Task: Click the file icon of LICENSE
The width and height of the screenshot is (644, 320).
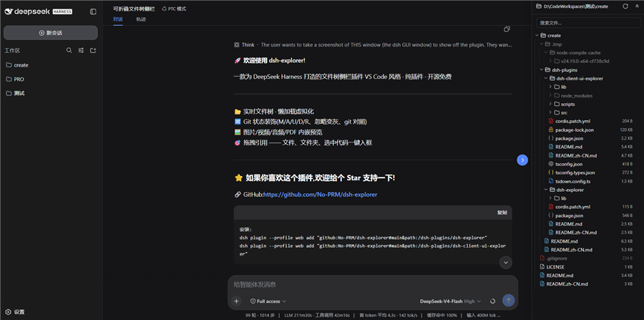Action: [x=542, y=267]
